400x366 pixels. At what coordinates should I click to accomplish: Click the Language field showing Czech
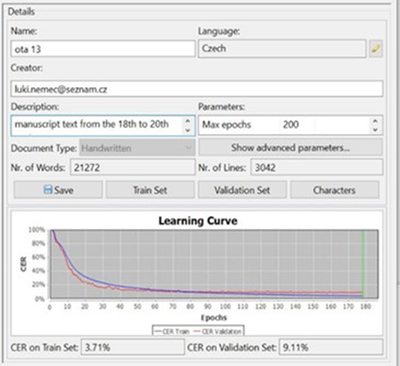coord(282,49)
